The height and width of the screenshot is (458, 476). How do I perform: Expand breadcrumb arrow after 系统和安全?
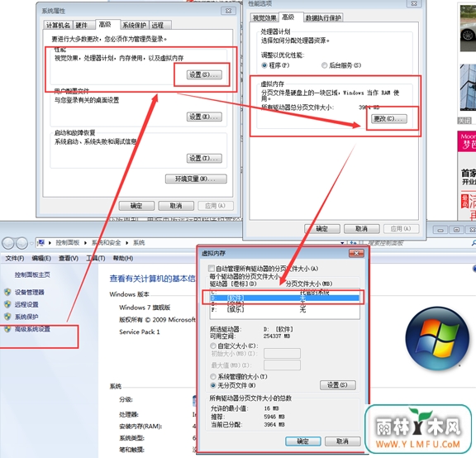[127, 243]
